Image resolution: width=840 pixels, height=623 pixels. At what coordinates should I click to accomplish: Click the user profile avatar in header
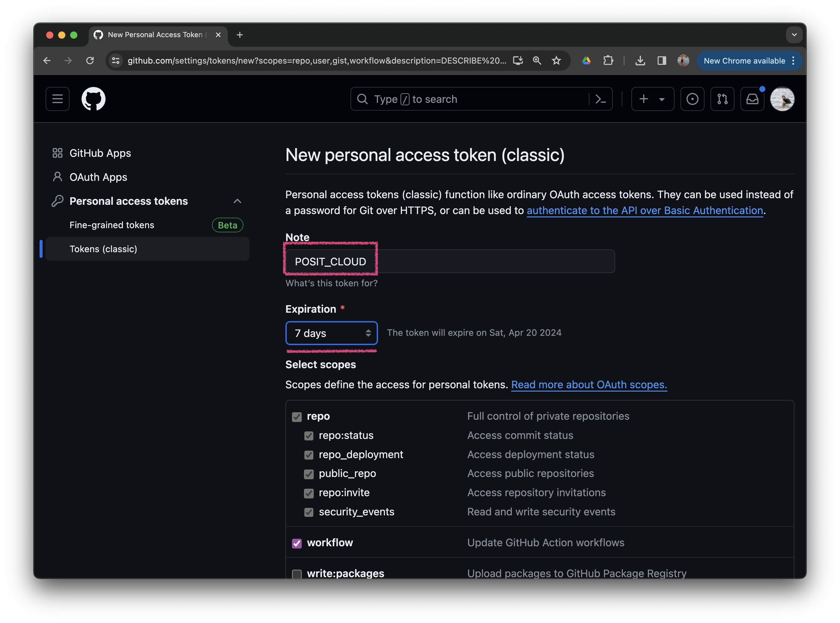point(782,99)
